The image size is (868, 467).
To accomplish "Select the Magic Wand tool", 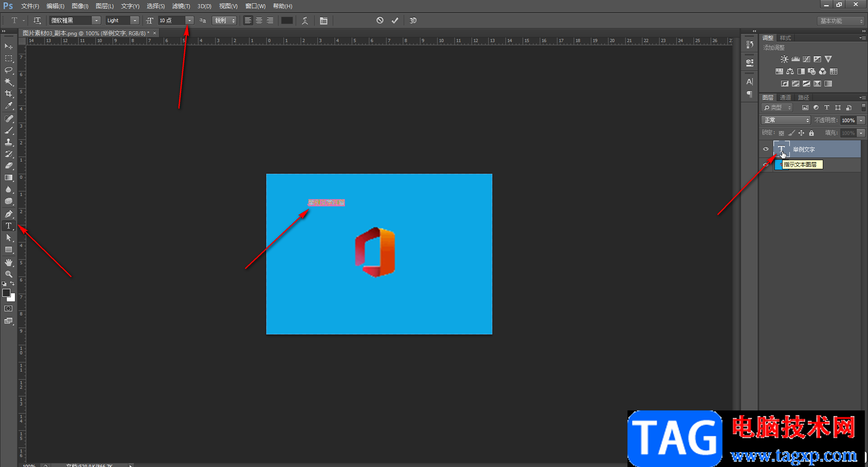I will pos(9,82).
